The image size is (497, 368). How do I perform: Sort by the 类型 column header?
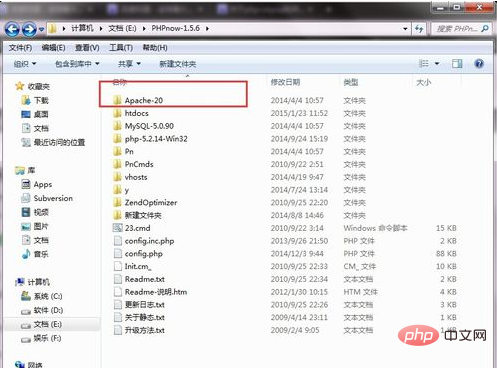[x=351, y=82]
